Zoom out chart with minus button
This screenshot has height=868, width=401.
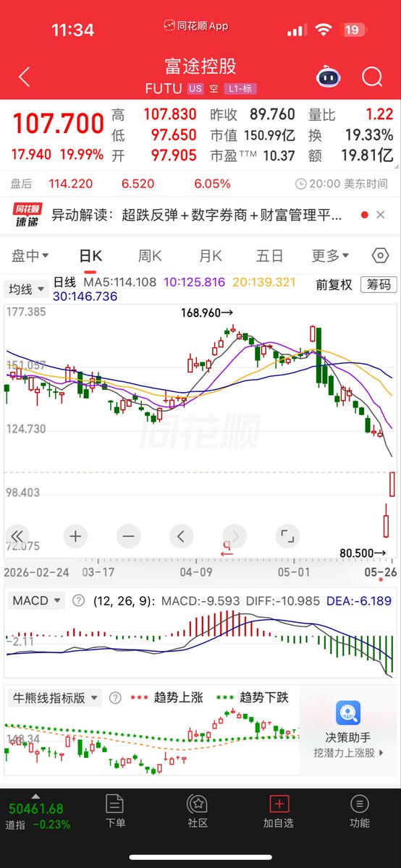click(128, 536)
